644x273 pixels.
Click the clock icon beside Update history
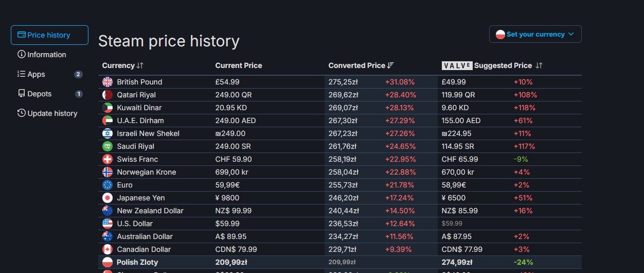[22, 113]
